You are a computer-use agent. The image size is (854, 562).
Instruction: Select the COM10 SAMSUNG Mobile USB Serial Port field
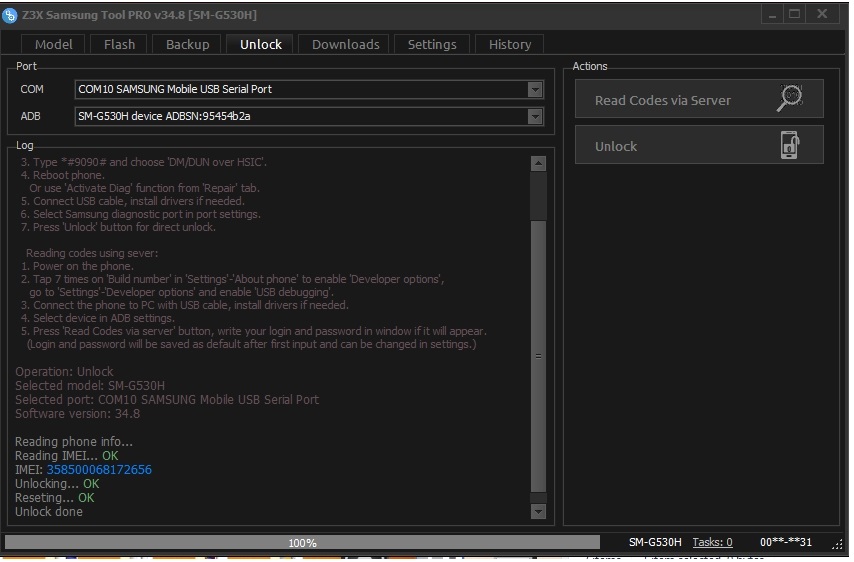(309, 89)
